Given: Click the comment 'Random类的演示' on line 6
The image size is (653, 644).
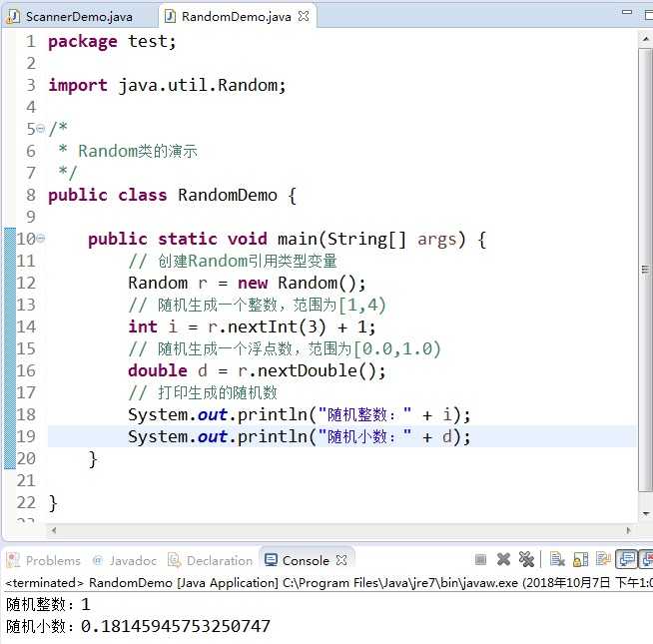Looking at the screenshot, I should (138, 151).
